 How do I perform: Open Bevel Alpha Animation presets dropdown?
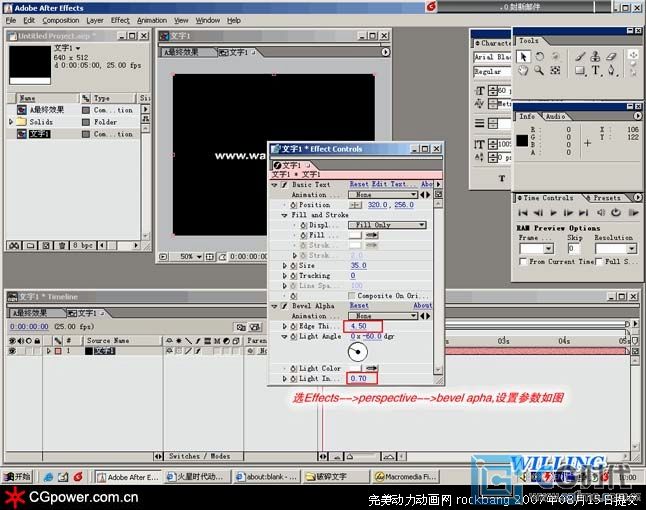383,316
